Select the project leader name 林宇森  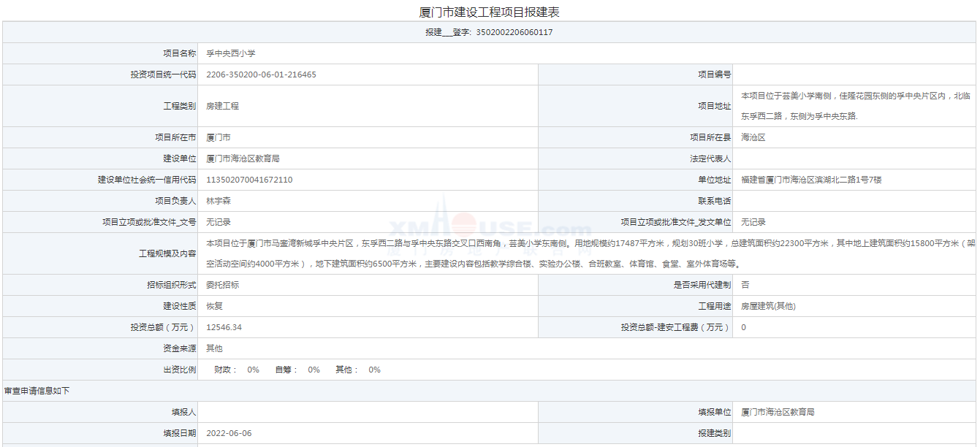pos(219,201)
